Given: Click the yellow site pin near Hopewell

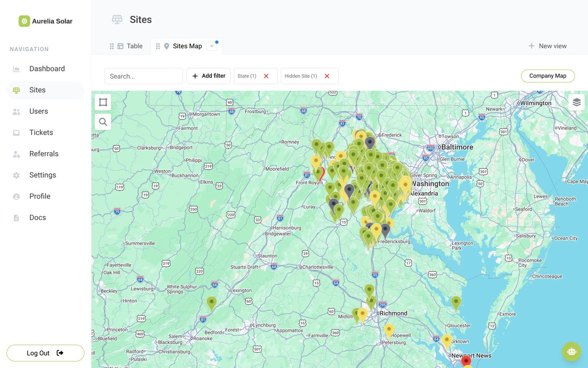Looking at the screenshot, I should tap(389, 331).
